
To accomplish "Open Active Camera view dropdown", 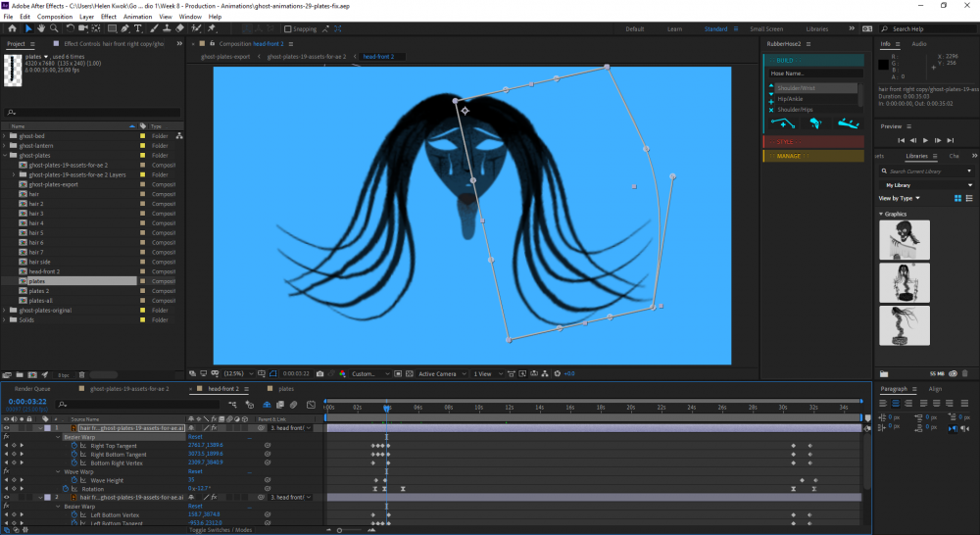I will tap(442, 373).
